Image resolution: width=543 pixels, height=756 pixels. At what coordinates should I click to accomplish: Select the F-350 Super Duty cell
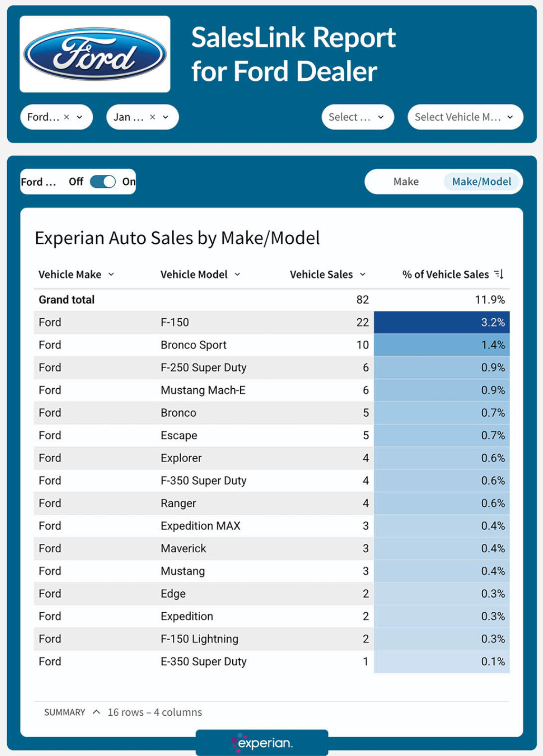click(204, 481)
